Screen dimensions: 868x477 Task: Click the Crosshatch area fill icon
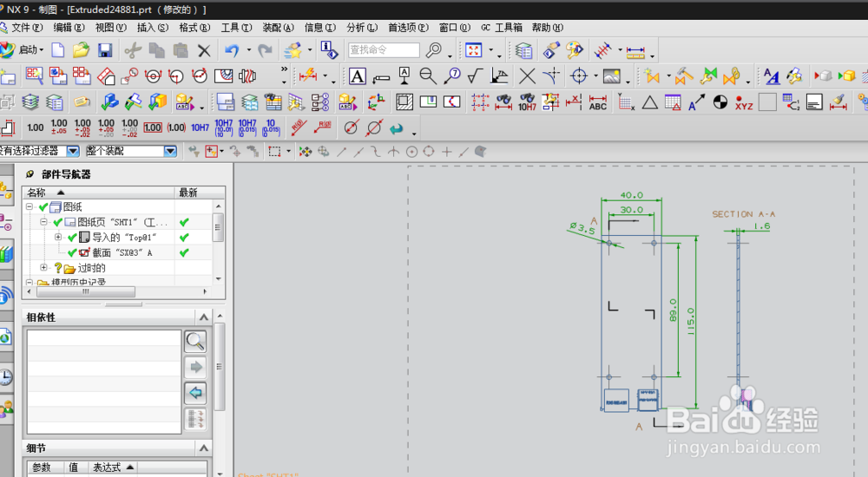click(404, 101)
